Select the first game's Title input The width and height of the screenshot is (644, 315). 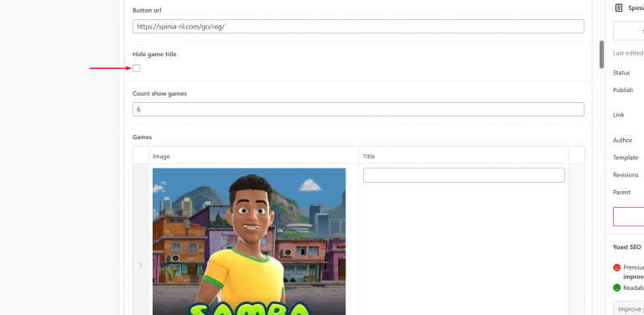click(464, 175)
